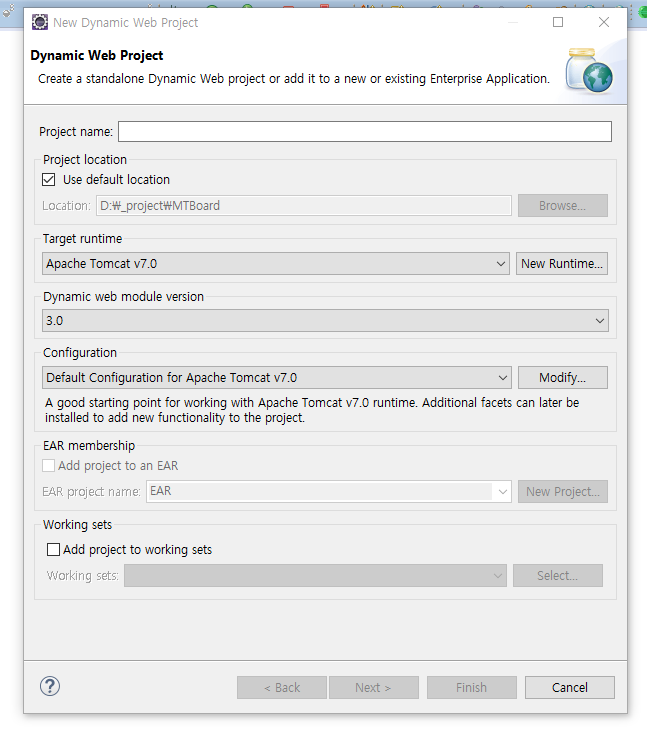Viewport: 647px width, 730px height.
Task: Click the Eclipse icon in title bar
Action: click(40, 22)
